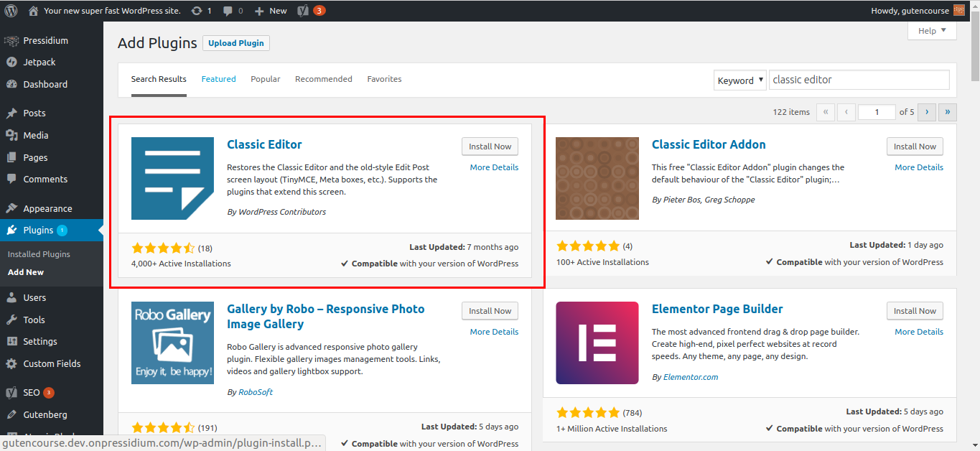Viewport: 980px width, 451px height.
Task: Click the Upload Plugin button
Action: click(x=236, y=43)
